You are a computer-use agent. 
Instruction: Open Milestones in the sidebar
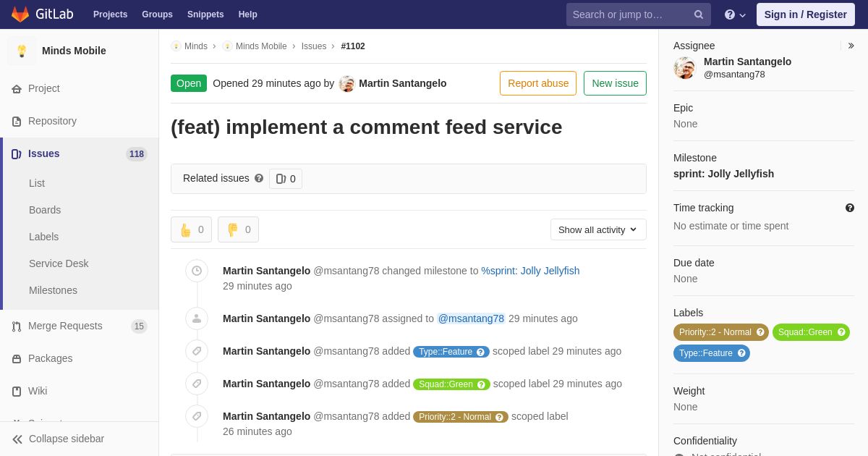click(53, 290)
